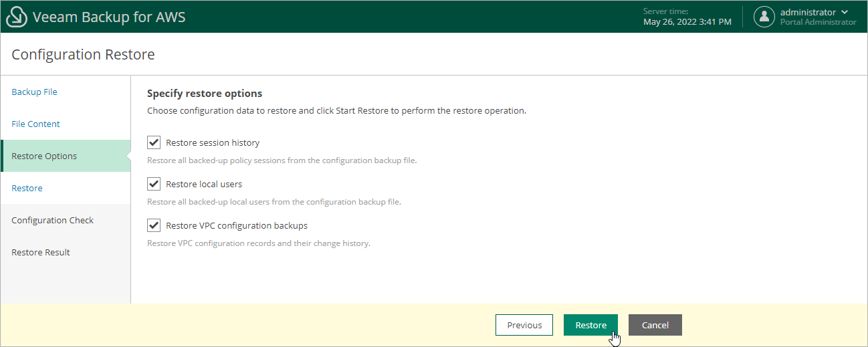The width and height of the screenshot is (868, 347).
Task: Uncheck Restore local users checkbox
Action: (154, 184)
